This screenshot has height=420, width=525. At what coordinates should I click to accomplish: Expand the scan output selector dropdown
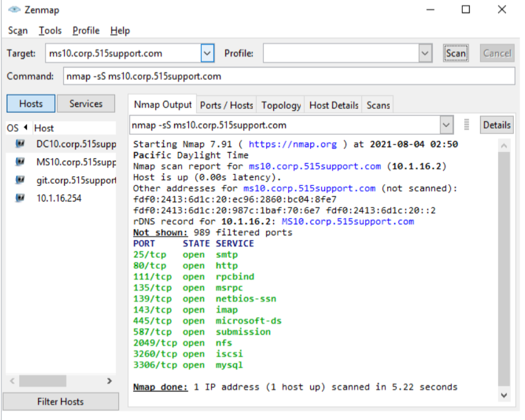pos(446,125)
